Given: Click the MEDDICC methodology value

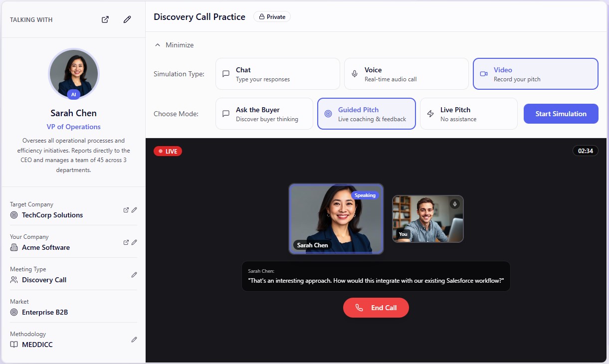Looking at the screenshot, I should pos(37,345).
